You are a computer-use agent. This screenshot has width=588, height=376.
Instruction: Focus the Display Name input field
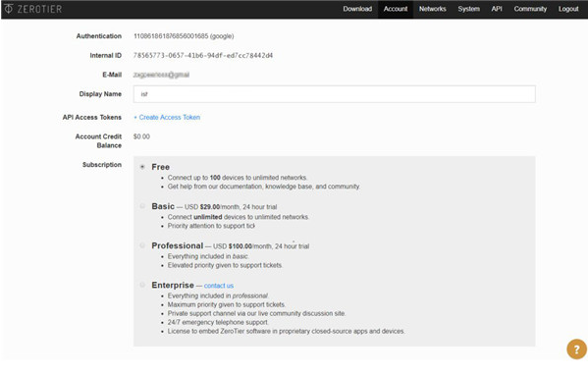coord(334,94)
